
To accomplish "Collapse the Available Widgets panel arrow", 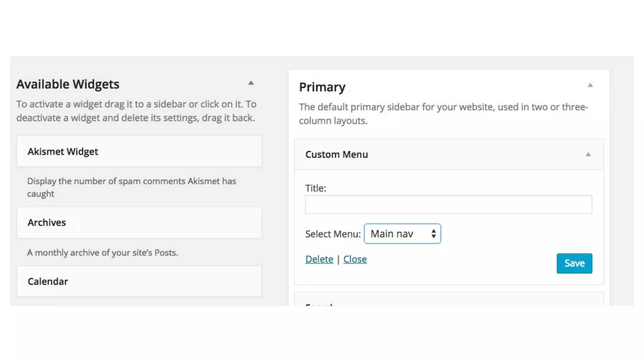I will coord(251,83).
